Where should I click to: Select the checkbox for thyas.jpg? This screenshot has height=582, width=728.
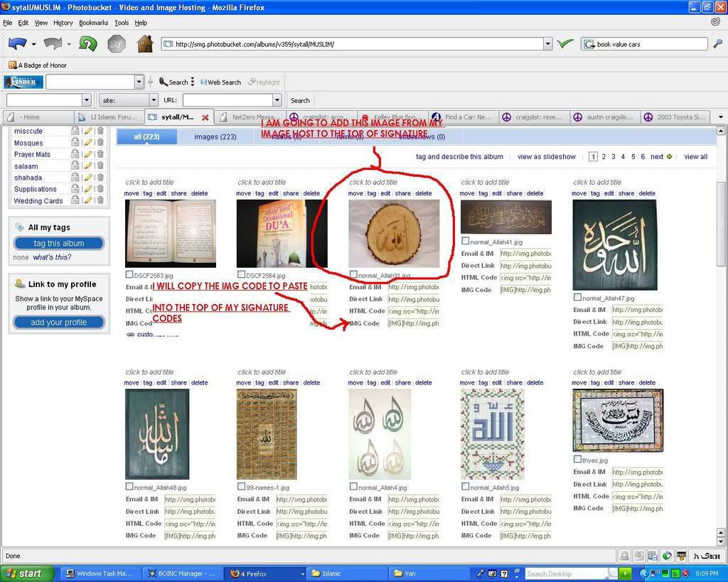(x=577, y=460)
